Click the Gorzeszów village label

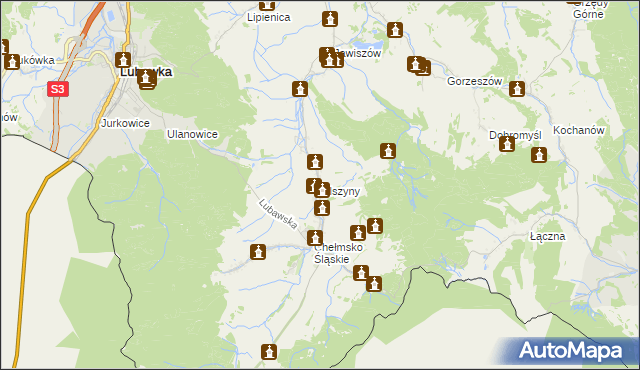tap(474, 81)
